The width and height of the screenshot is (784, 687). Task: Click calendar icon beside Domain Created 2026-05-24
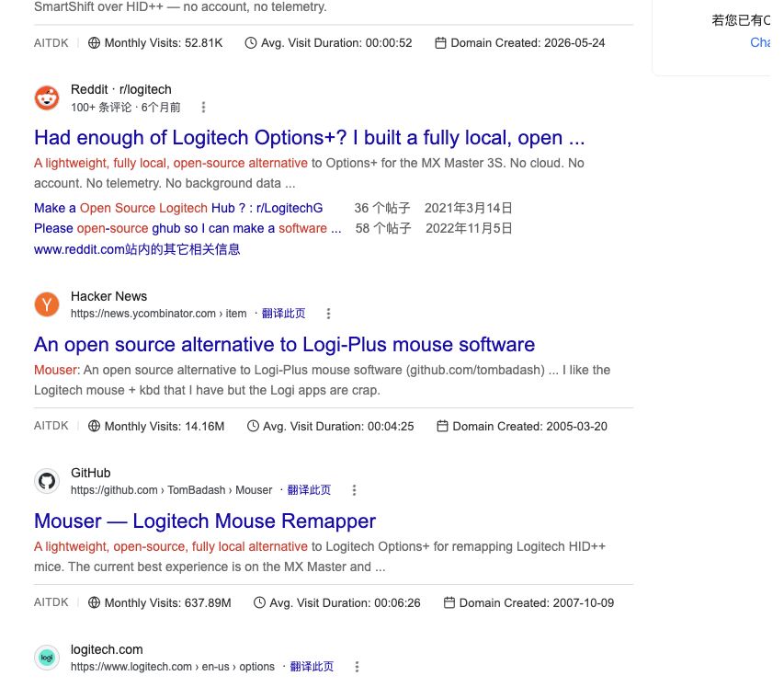pyautogui.click(x=440, y=43)
